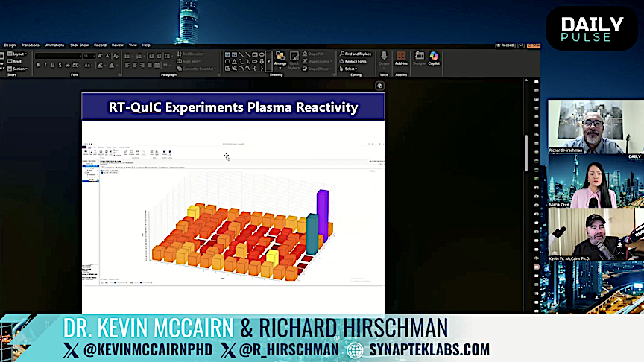Open the Copilot add-in
The width and height of the screenshot is (644, 362).
(x=434, y=57)
